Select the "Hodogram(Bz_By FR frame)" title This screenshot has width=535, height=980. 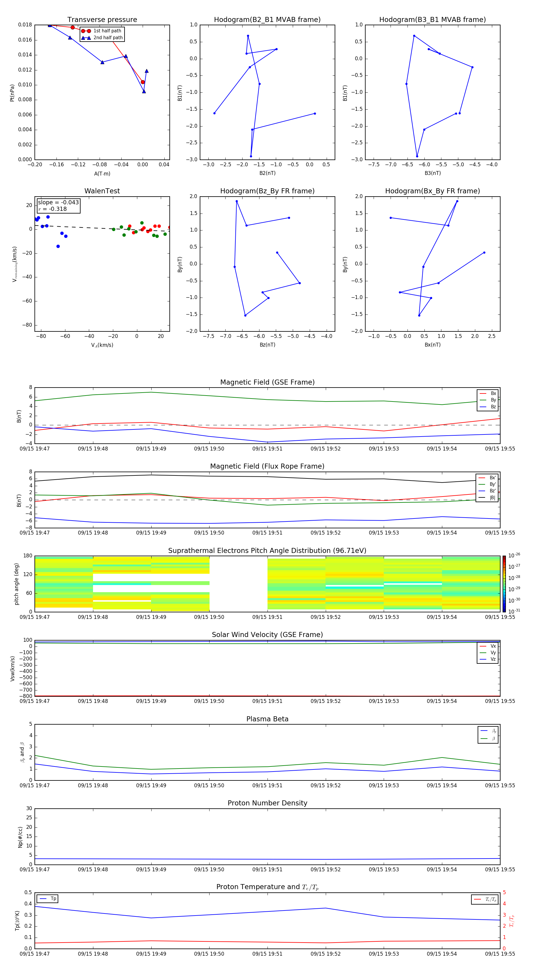click(267, 191)
